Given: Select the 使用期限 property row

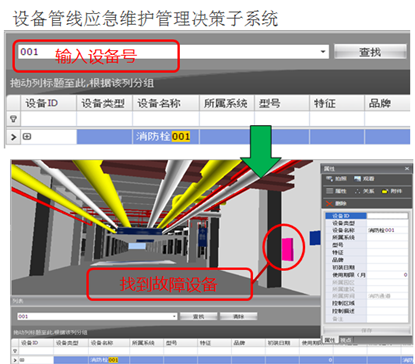Looking at the screenshot, I should (x=367, y=275).
